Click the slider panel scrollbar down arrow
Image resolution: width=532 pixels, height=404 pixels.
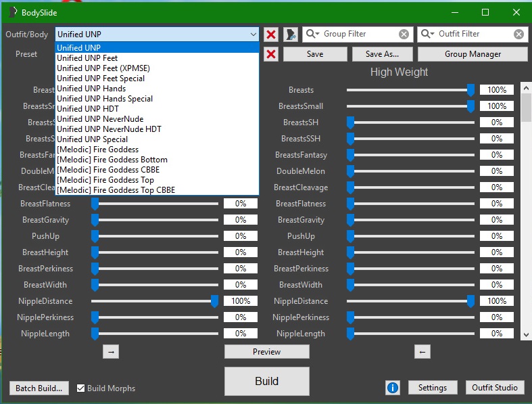[x=526, y=335]
